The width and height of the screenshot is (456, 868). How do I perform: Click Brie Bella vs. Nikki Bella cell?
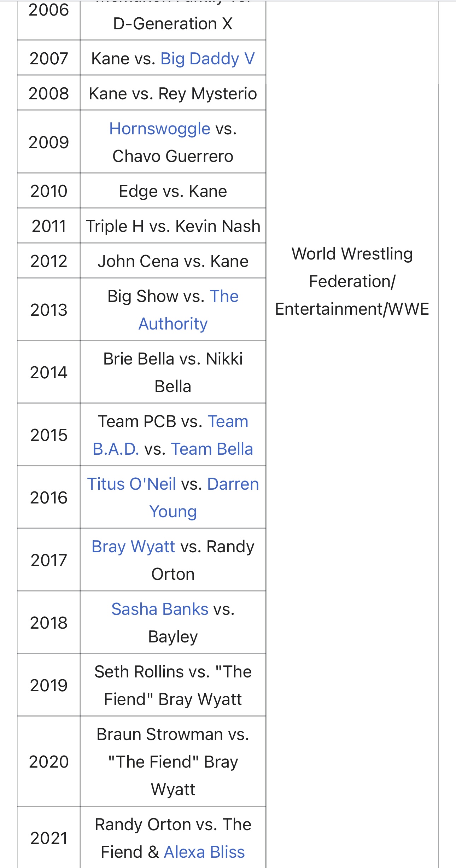coord(173,372)
